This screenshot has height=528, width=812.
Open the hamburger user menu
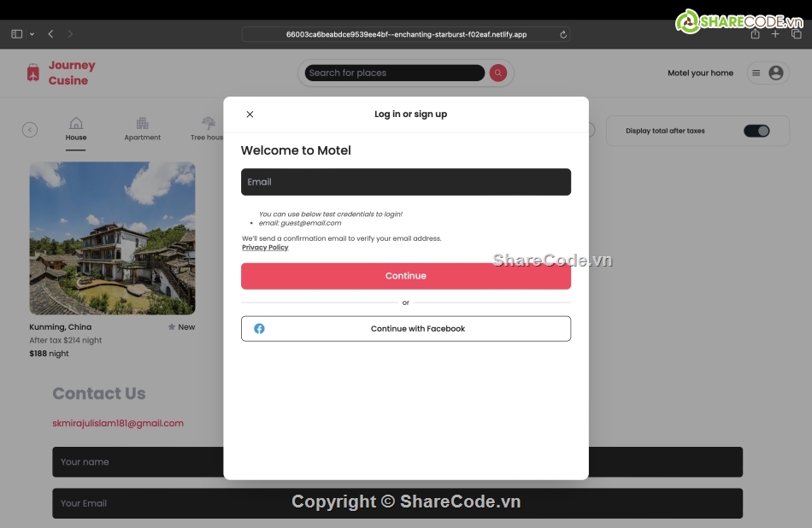coord(756,73)
